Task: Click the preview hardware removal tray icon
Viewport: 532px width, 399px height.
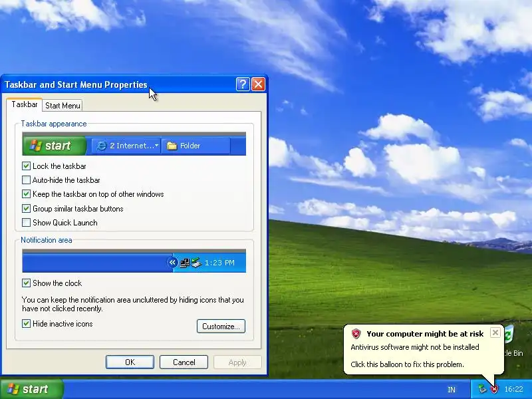Action: (x=196, y=263)
